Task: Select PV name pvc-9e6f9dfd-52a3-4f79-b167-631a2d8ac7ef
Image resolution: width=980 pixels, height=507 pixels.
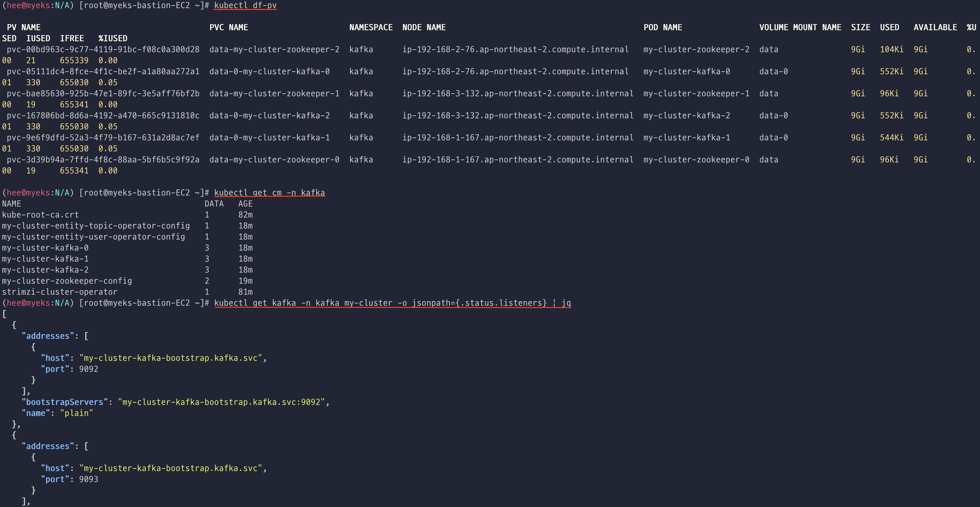Action: (x=103, y=138)
